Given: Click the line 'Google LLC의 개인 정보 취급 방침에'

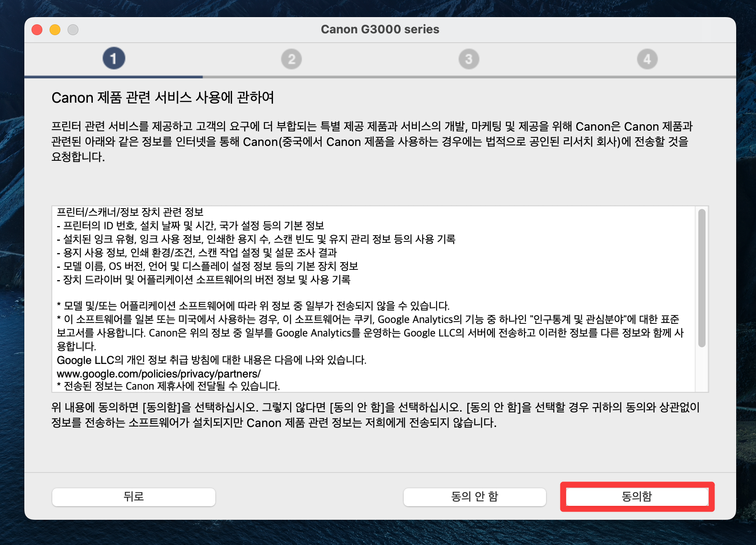Looking at the screenshot, I should tap(212, 360).
